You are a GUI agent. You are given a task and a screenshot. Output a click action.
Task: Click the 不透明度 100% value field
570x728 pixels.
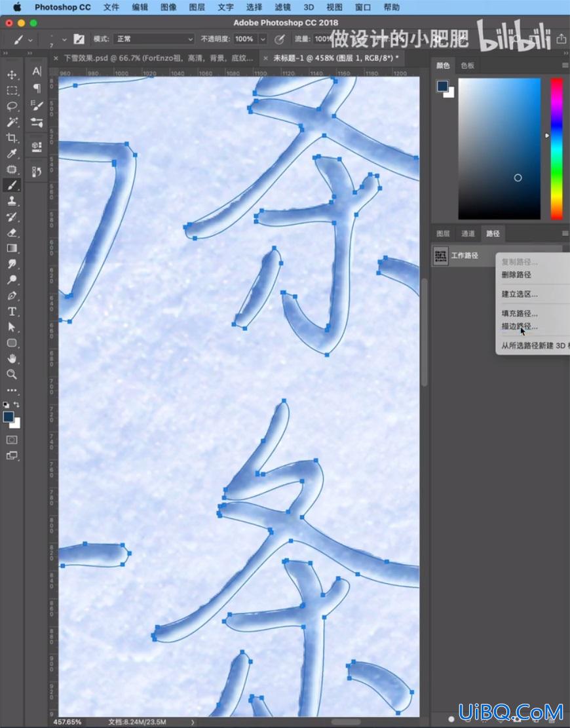click(244, 39)
